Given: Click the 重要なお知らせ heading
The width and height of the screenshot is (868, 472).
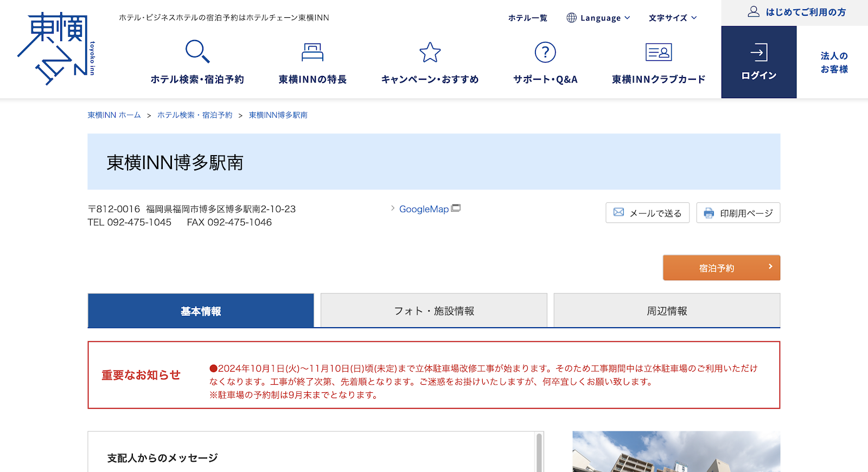Looking at the screenshot, I should coord(141,375).
